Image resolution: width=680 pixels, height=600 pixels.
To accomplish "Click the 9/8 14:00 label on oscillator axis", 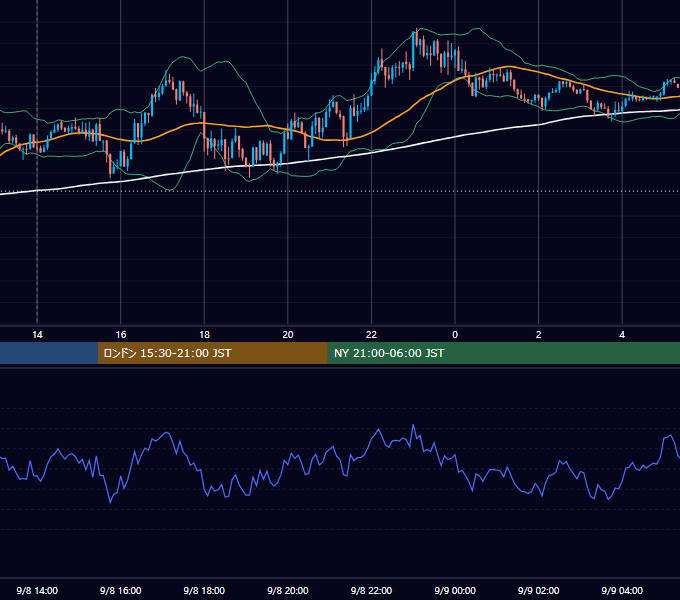I will pyautogui.click(x=37, y=590).
